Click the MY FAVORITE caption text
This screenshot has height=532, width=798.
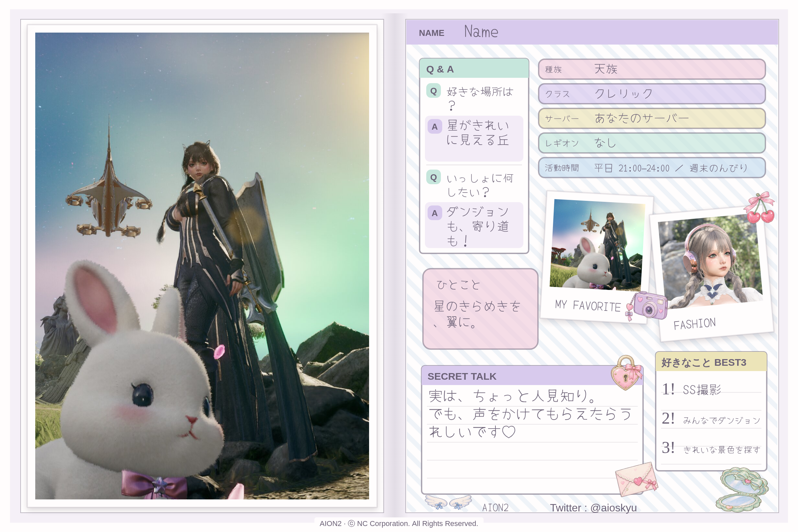coord(588,306)
